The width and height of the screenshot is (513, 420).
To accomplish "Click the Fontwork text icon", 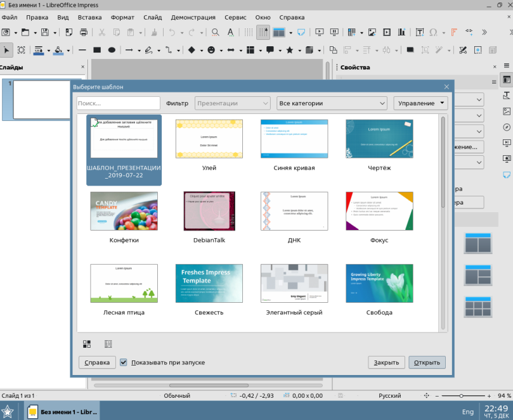I will click(454, 32).
